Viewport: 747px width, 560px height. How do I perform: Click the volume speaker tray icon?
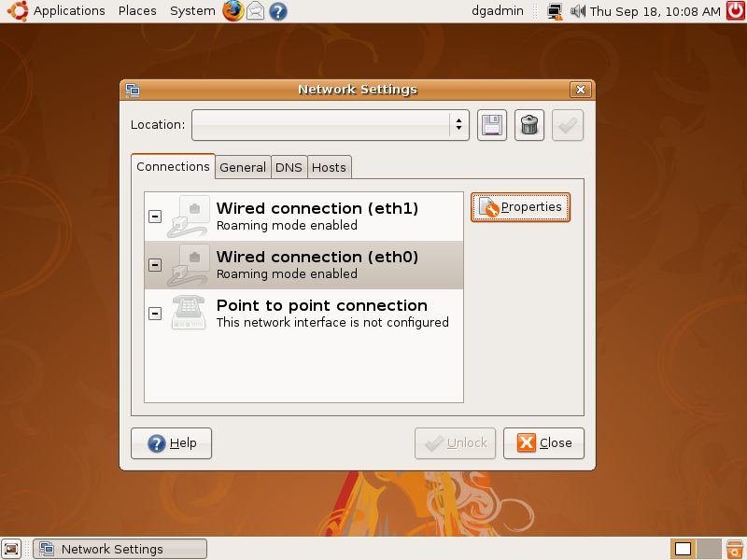(578, 10)
